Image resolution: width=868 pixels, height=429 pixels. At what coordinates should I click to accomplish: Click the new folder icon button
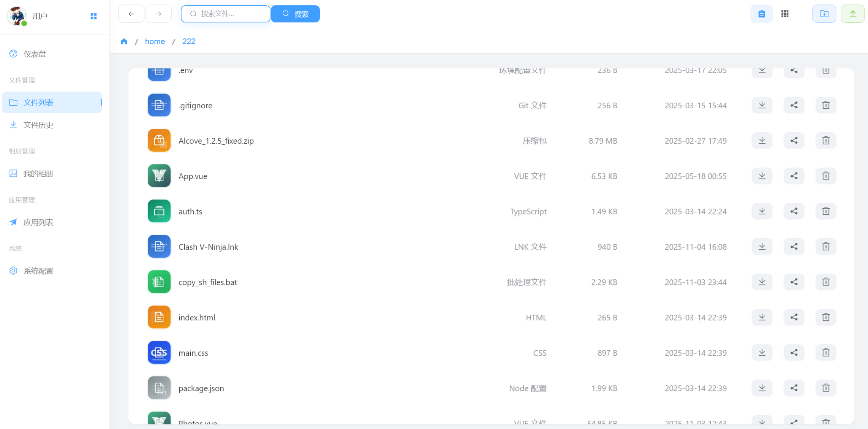pos(824,14)
